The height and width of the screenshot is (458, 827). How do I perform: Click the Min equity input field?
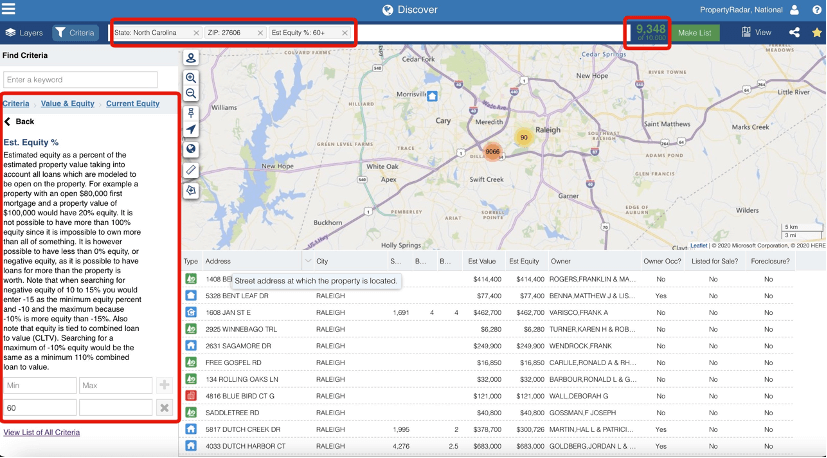point(40,385)
